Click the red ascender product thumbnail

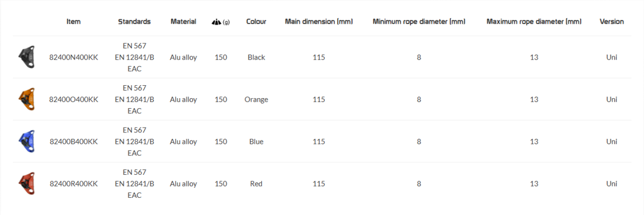pyautogui.click(x=26, y=184)
